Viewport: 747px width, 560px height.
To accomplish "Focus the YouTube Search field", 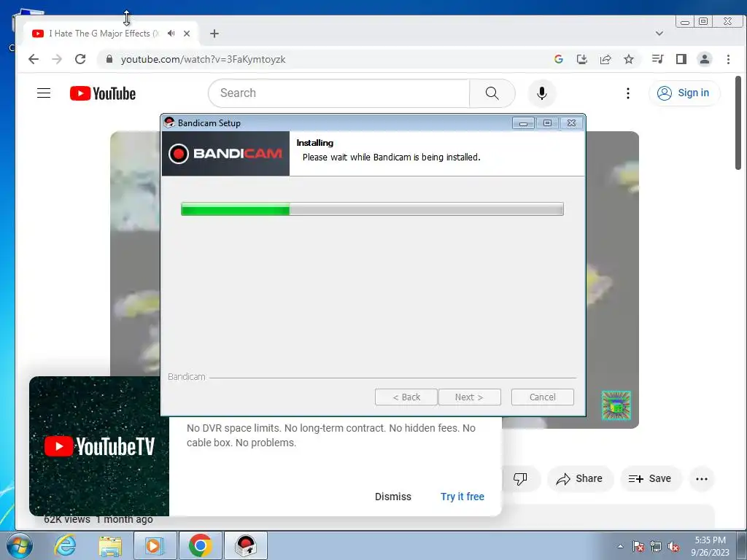I will click(338, 93).
